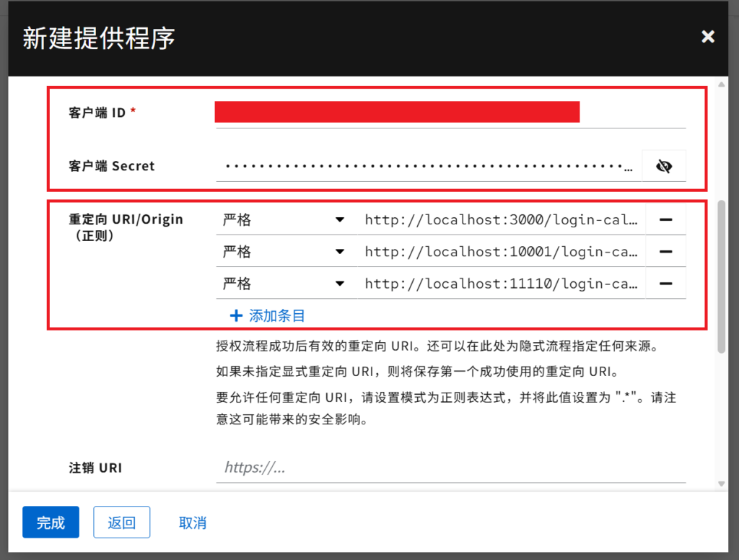Toggle 客户端 Secret visibility eye icon

(x=664, y=167)
